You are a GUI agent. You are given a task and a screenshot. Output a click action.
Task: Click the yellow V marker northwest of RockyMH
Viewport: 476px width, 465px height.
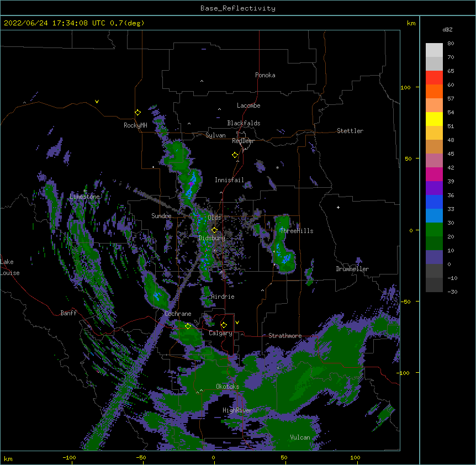pyautogui.click(x=97, y=102)
